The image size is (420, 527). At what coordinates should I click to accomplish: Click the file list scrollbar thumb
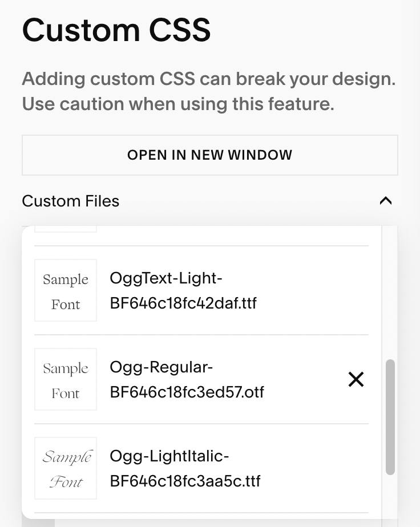click(x=390, y=416)
